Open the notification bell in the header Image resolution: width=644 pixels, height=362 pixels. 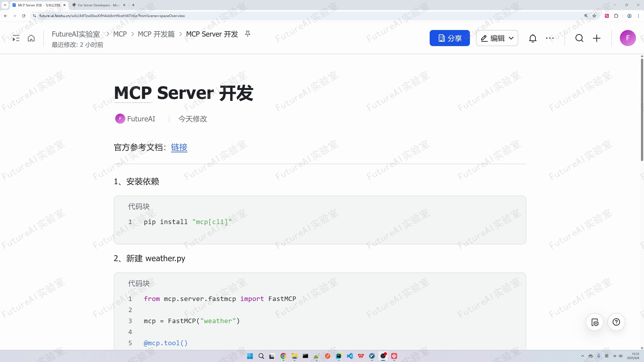(533, 38)
